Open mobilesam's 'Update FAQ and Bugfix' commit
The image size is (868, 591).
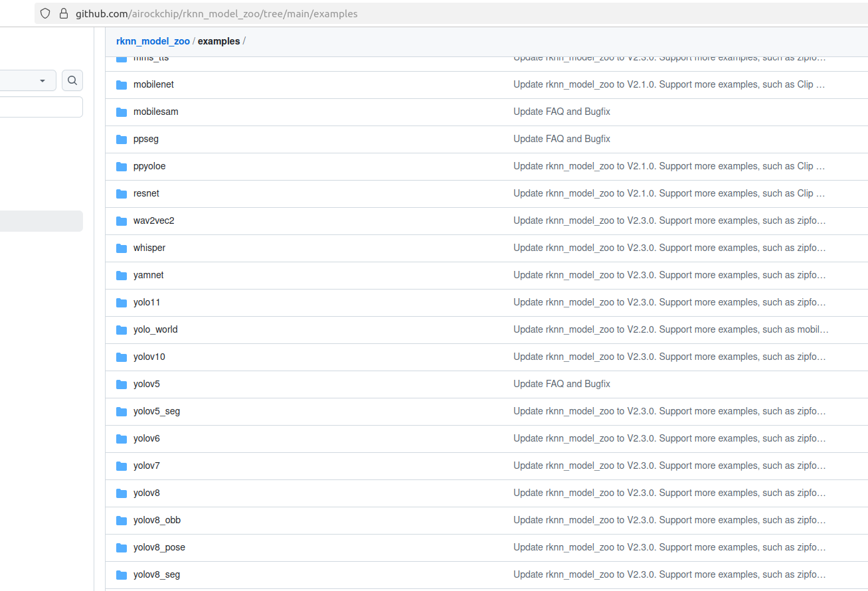(562, 112)
